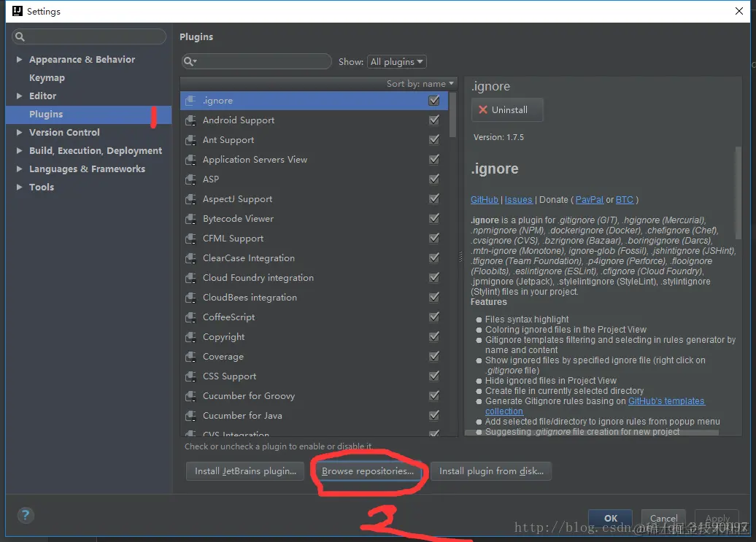Click the CSS Support plugin icon
The width and height of the screenshot is (756, 542).
[190, 376]
